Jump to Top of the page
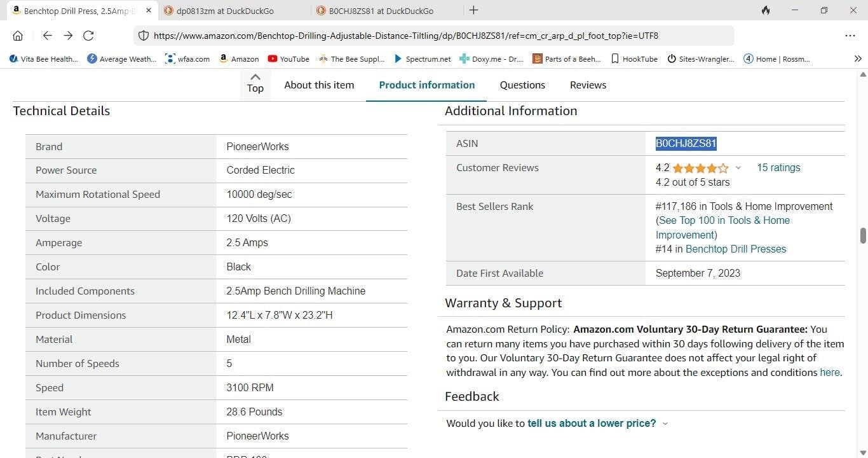The image size is (868, 458). click(255, 83)
